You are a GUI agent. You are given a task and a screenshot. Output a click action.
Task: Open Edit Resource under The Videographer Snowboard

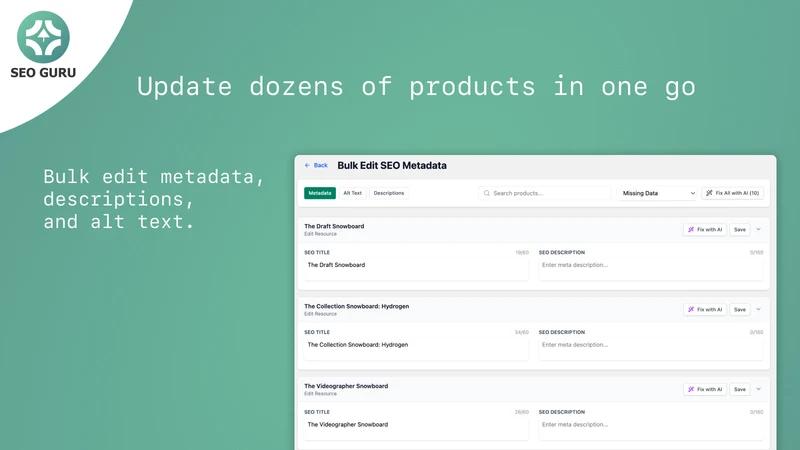coord(320,394)
